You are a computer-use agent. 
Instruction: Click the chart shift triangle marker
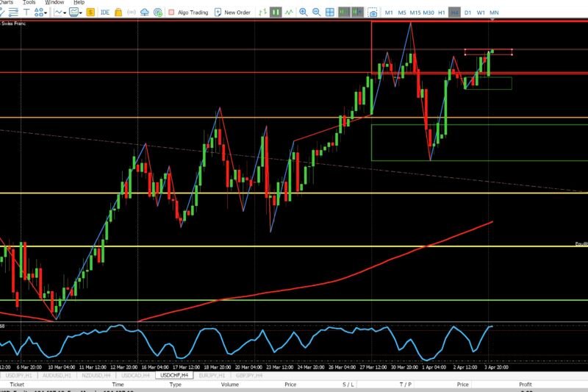[492, 19]
